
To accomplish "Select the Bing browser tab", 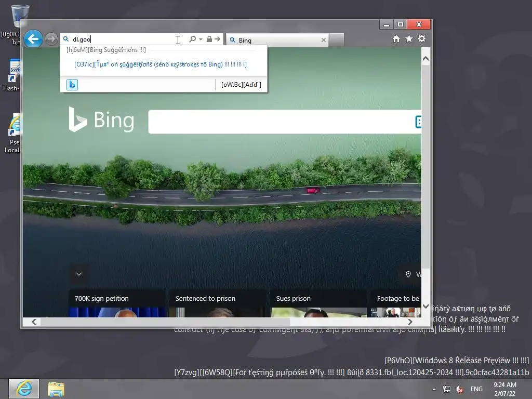I will tap(277, 40).
